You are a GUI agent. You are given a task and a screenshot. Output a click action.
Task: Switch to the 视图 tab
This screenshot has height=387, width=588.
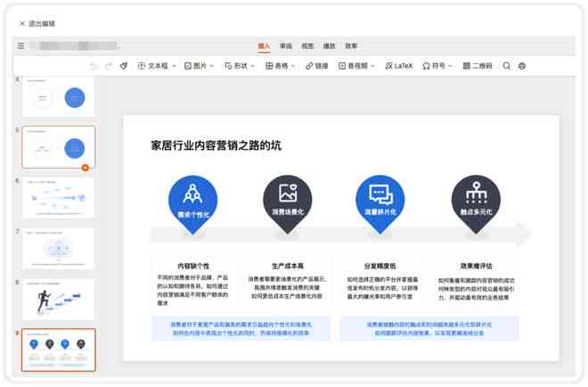(x=307, y=45)
